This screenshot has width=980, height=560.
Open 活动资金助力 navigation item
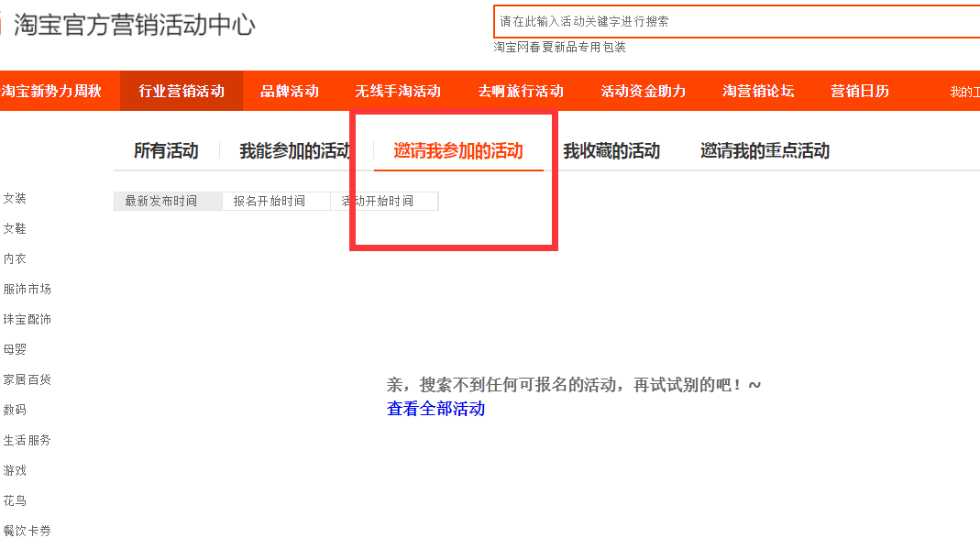[x=644, y=92]
